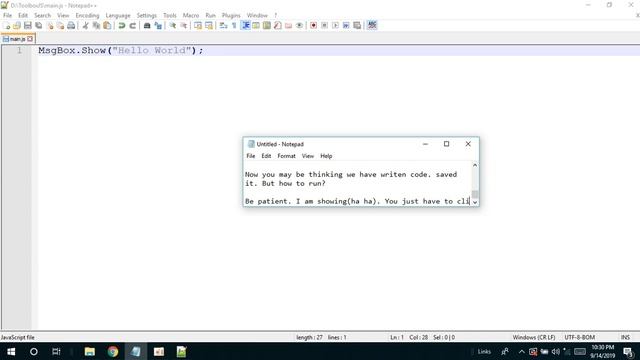This screenshot has height=360, width=640.
Task: Open the Document Map toolbar icon
Action: tap(267, 26)
